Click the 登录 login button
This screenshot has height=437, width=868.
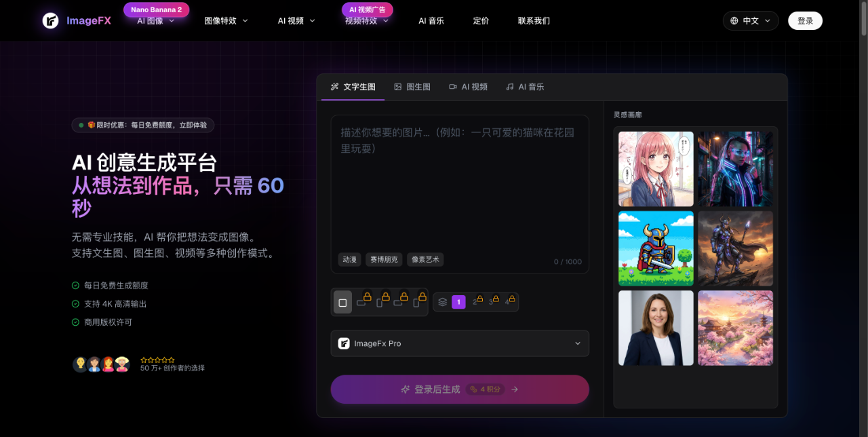click(805, 21)
